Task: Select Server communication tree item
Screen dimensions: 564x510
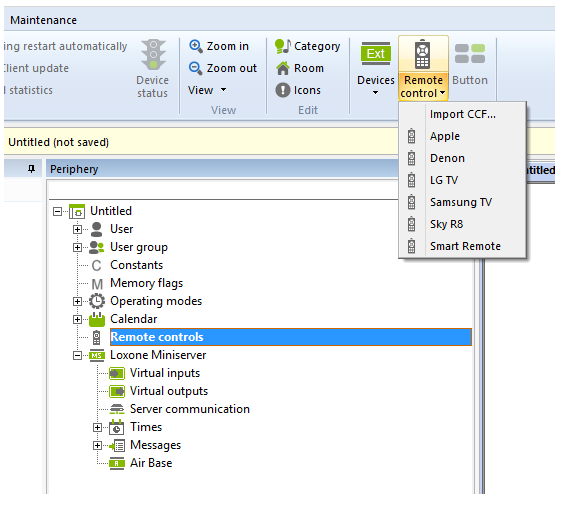Action: 190,409
